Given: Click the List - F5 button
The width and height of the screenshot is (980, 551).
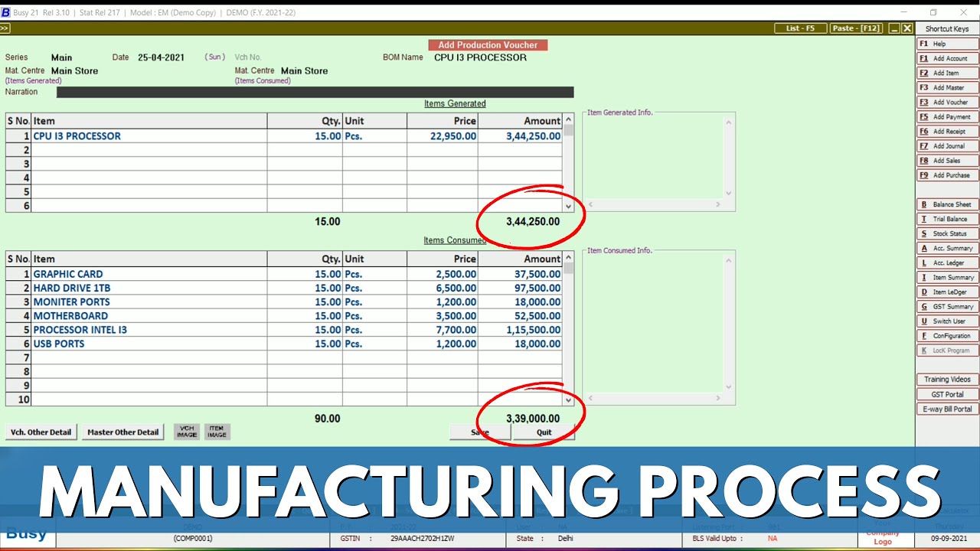Looking at the screenshot, I should pyautogui.click(x=800, y=28).
